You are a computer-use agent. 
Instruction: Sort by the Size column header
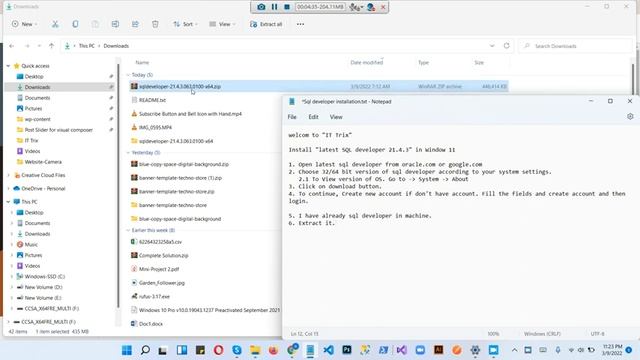[479, 62]
